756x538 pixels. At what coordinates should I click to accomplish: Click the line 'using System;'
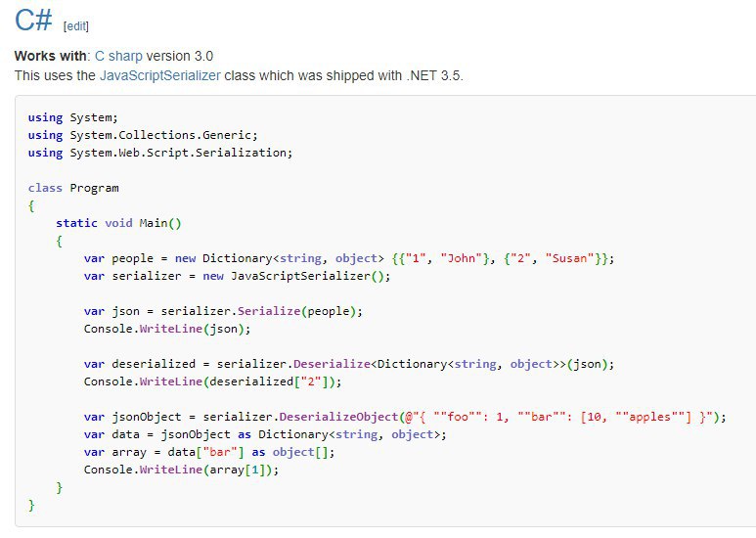tap(72, 117)
